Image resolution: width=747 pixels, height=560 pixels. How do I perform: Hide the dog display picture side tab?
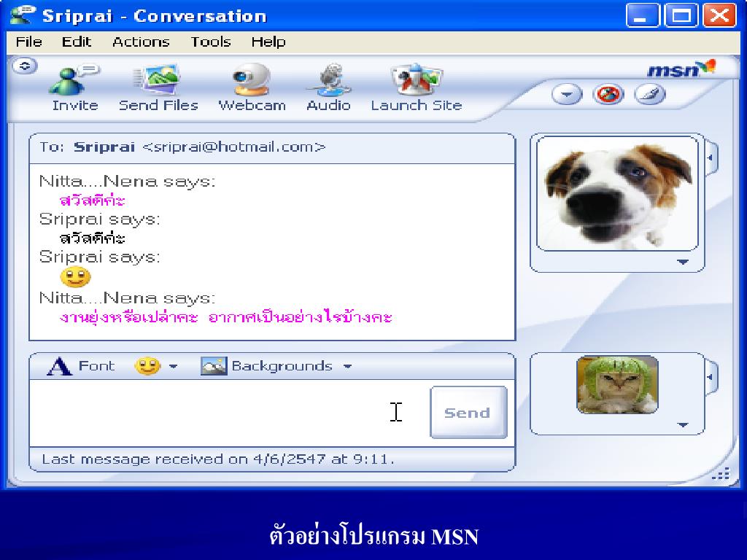coord(711,157)
